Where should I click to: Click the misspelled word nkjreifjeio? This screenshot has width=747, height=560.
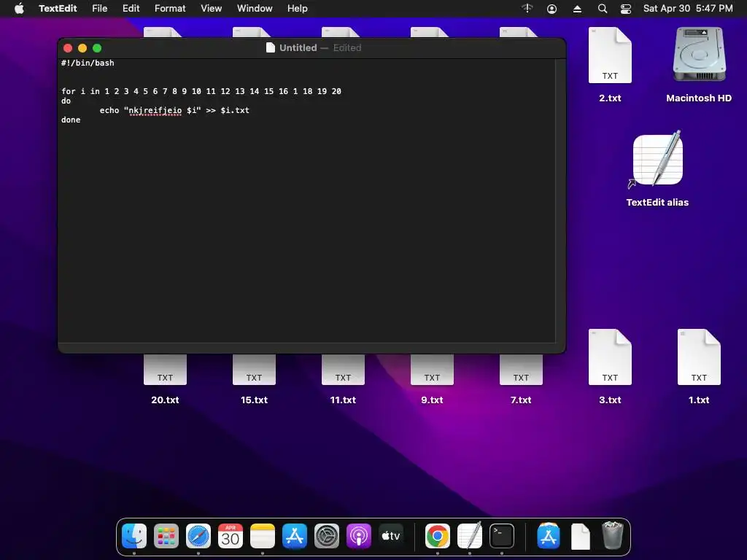point(155,111)
